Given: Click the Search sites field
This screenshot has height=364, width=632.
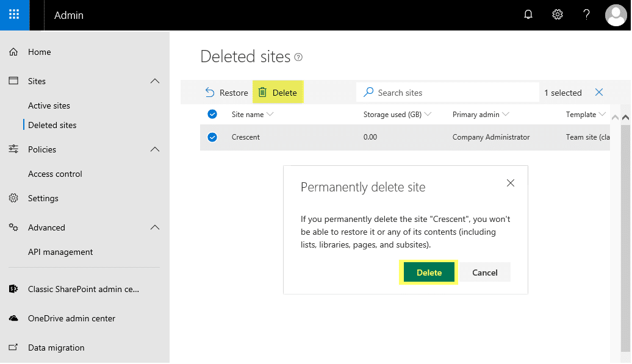Looking at the screenshot, I should [451, 93].
